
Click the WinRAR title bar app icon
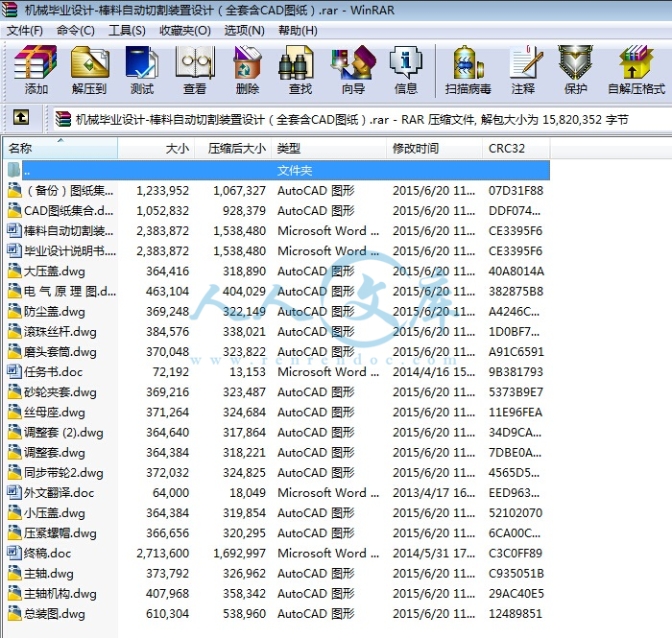point(9,10)
